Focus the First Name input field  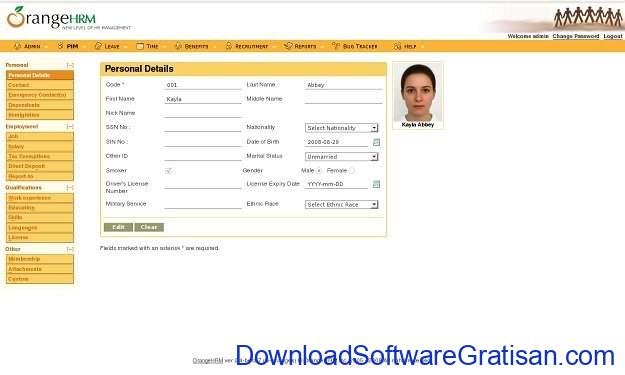click(203, 99)
